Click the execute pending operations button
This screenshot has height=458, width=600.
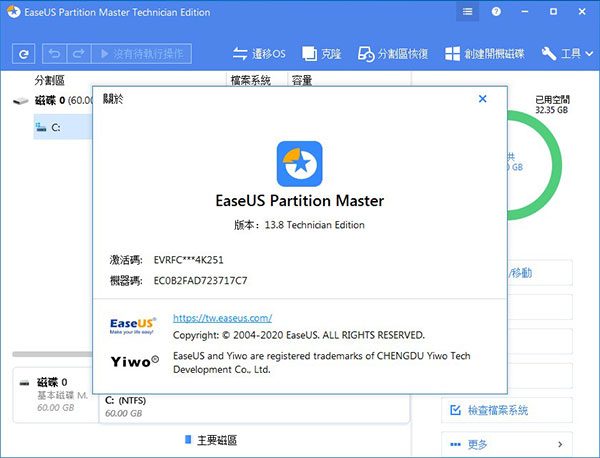click(x=142, y=54)
